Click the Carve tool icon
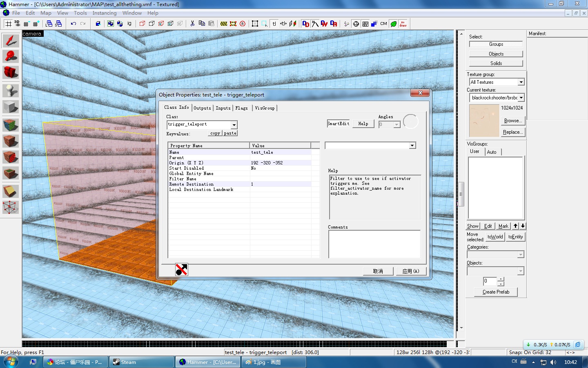 tap(98, 24)
